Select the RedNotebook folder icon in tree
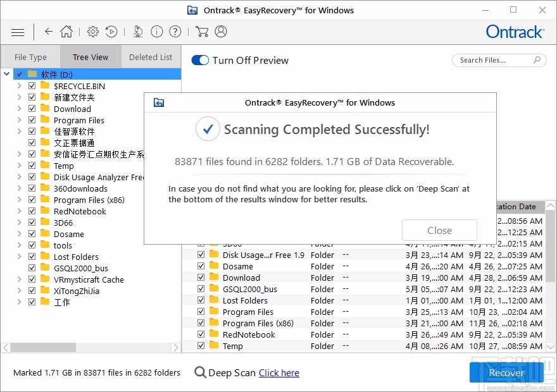557x392 pixels. tap(45, 211)
